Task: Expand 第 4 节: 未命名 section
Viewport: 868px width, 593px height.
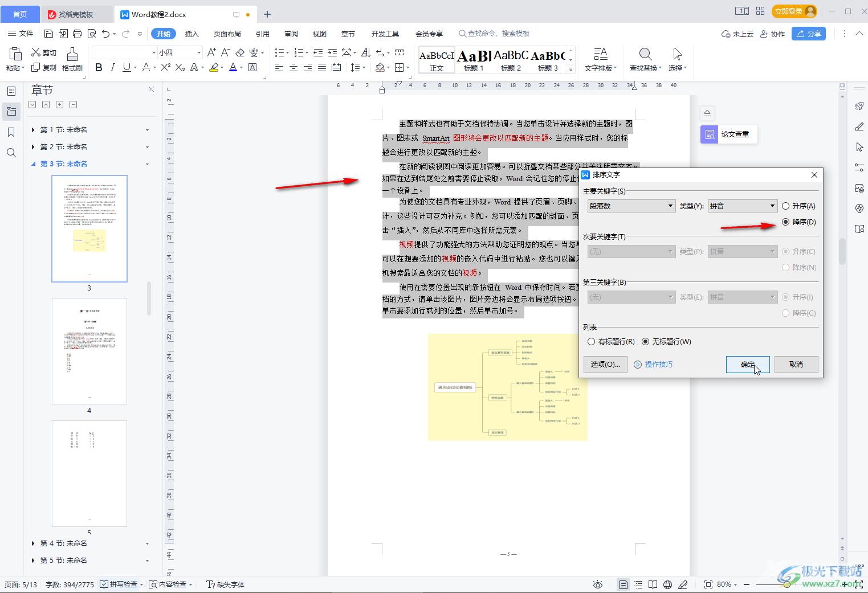Action: [33, 543]
